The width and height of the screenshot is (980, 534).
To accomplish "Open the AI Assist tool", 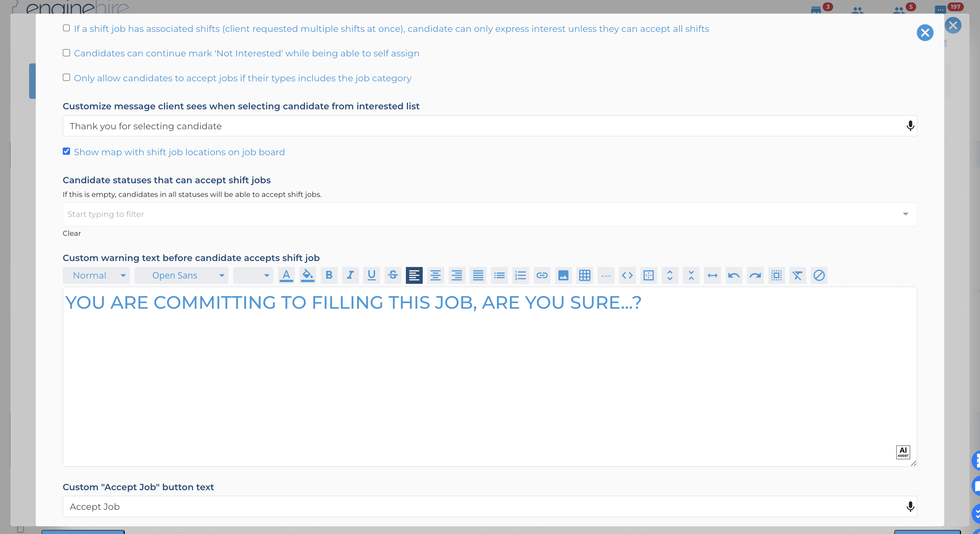I will 903,452.
